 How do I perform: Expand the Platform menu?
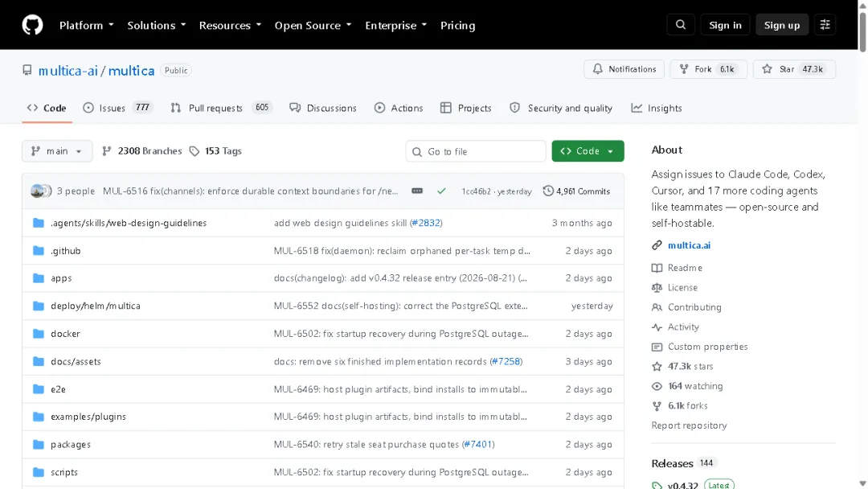click(86, 26)
